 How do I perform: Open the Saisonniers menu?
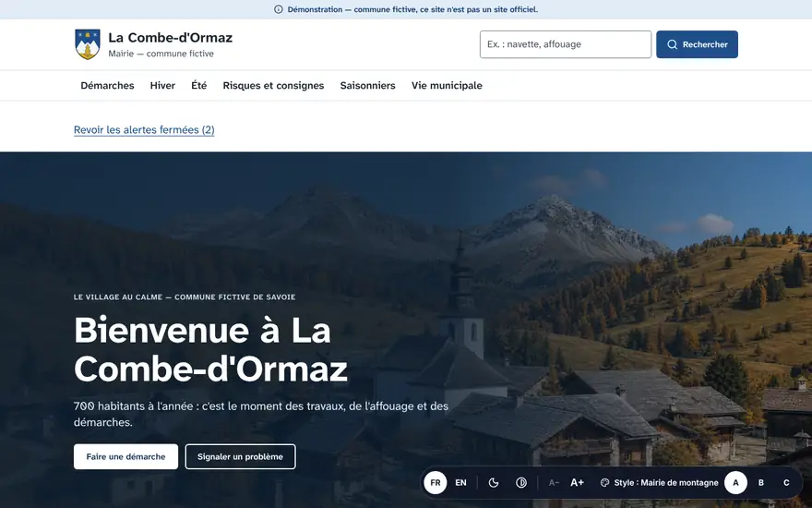pos(367,86)
